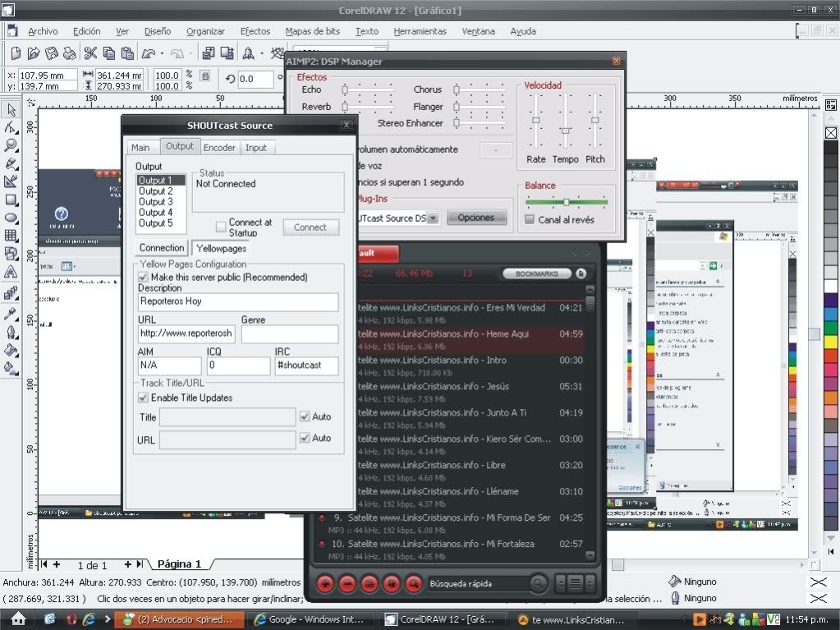Open the Undo history dropdown arrow

click(x=163, y=53)
